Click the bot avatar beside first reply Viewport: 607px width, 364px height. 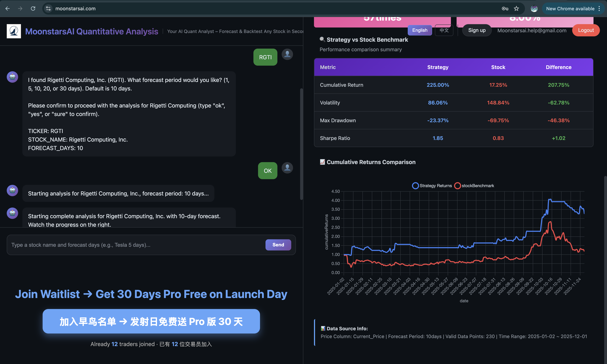[x=12, y=77]
